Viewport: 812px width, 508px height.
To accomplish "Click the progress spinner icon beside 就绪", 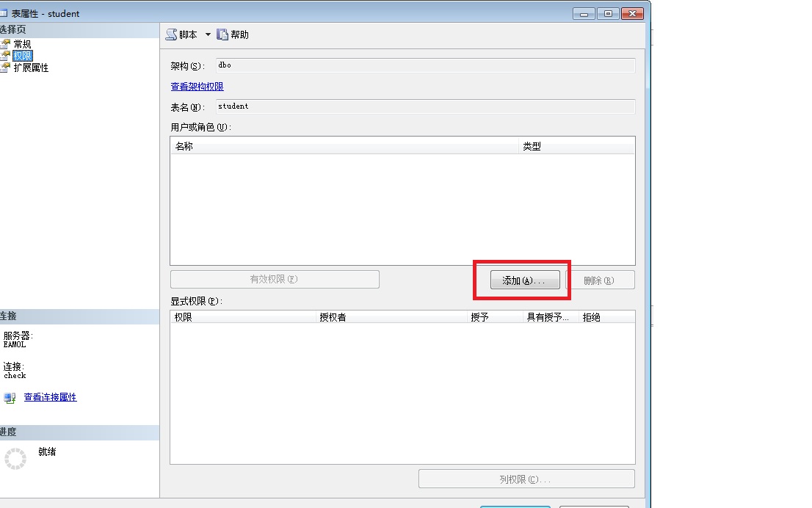I will [x=15, y=459].
